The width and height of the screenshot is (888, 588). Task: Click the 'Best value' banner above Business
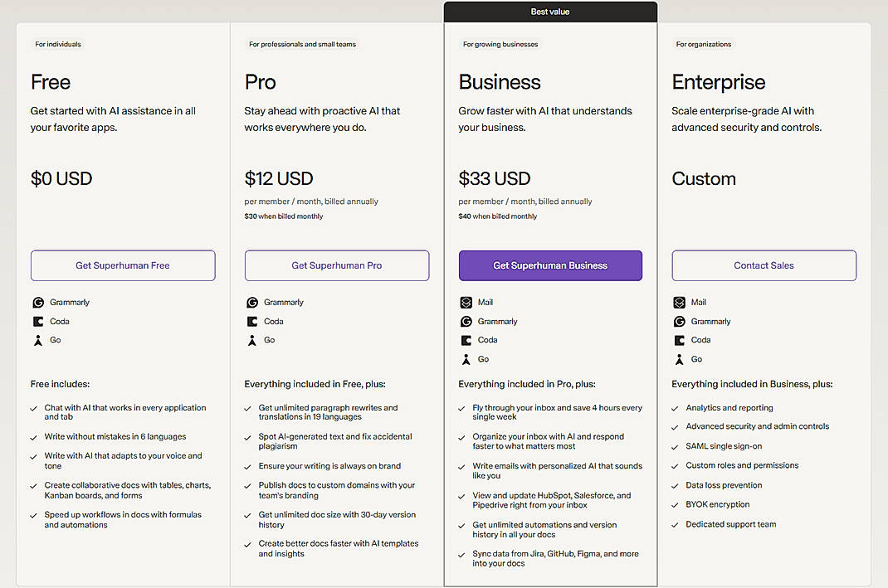(550, 12)
